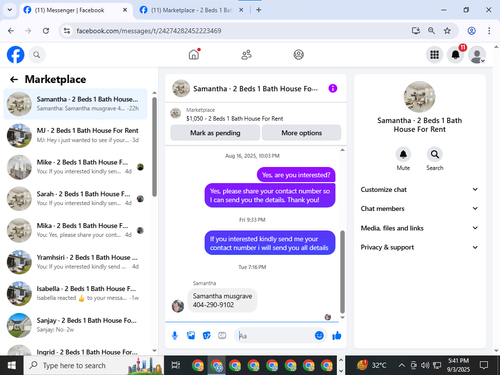Open the Samantha conversation in list
Screen dimensions: 500x375
(x=75, y=104)
